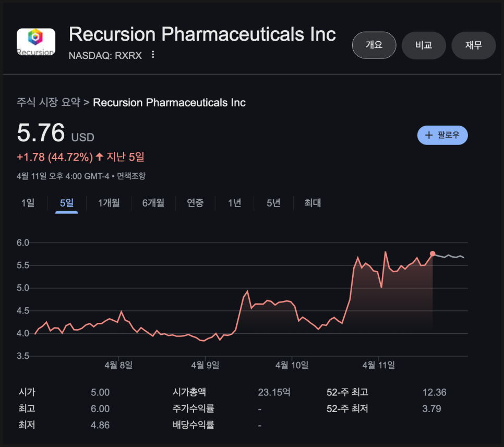
Task: Click the 시가총액 value 23.15억
Action: (274, 392)
